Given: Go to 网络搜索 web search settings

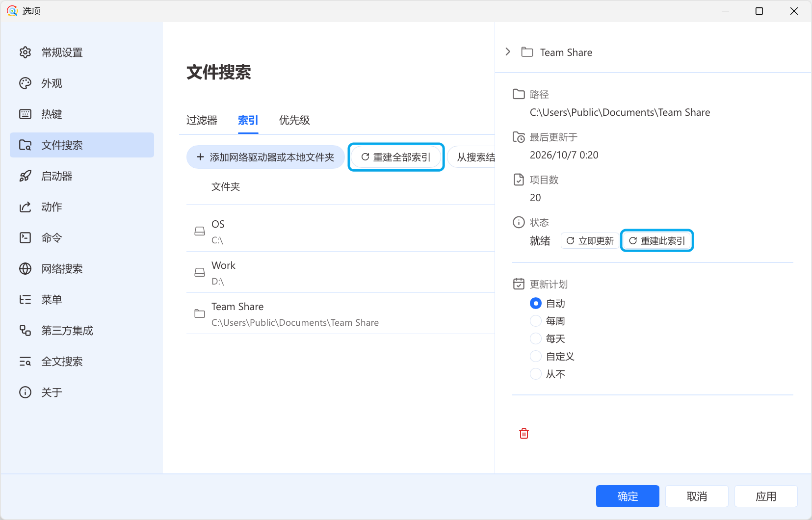Looking at the screenshot, I should pyautogui.click(x=82, y=269).
